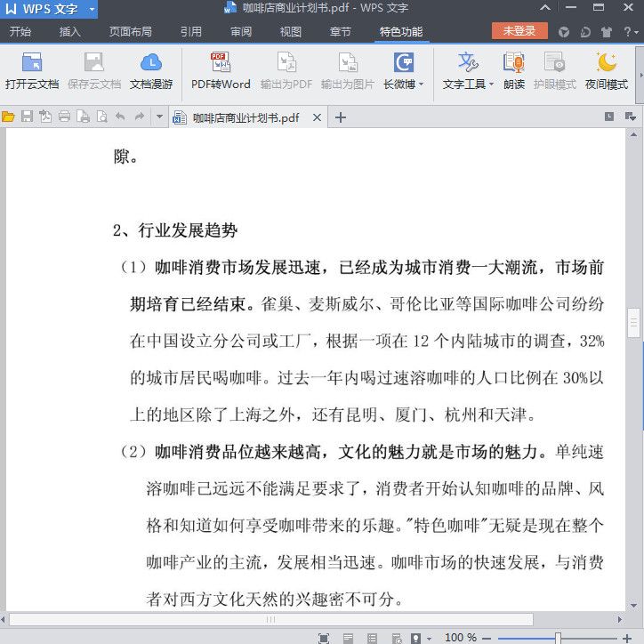Collapse the ribbon with up chevron
This screenshot has width=644, height=644.
(545, 7)
